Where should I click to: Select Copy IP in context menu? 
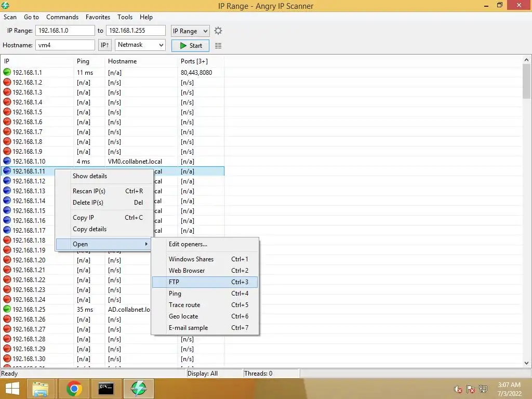104,218
